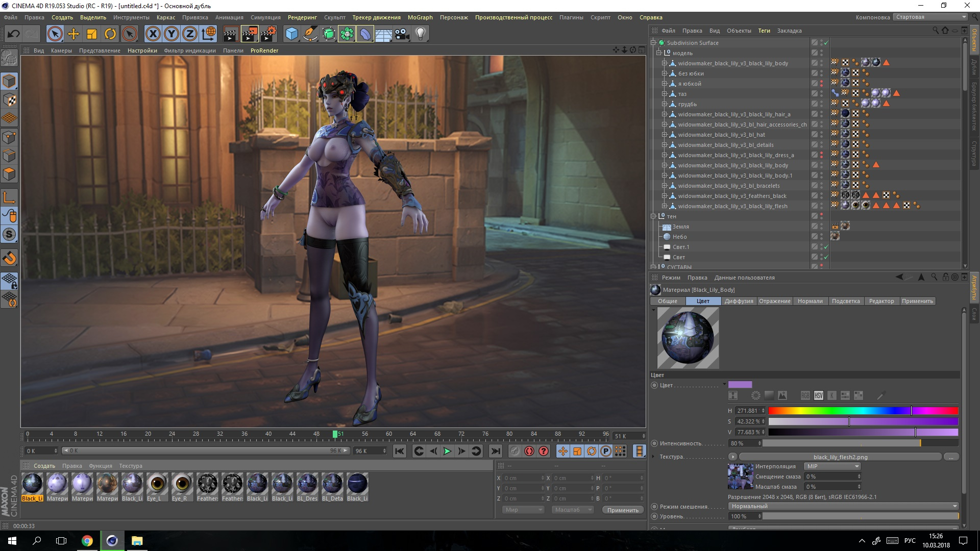Open the Масштаб coordinate dropdown

point(573,510)
